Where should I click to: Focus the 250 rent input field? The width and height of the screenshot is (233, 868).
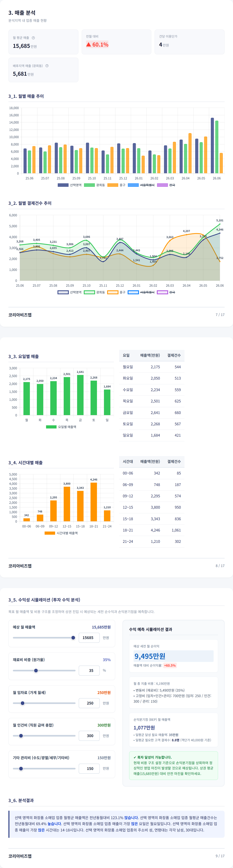89,703
